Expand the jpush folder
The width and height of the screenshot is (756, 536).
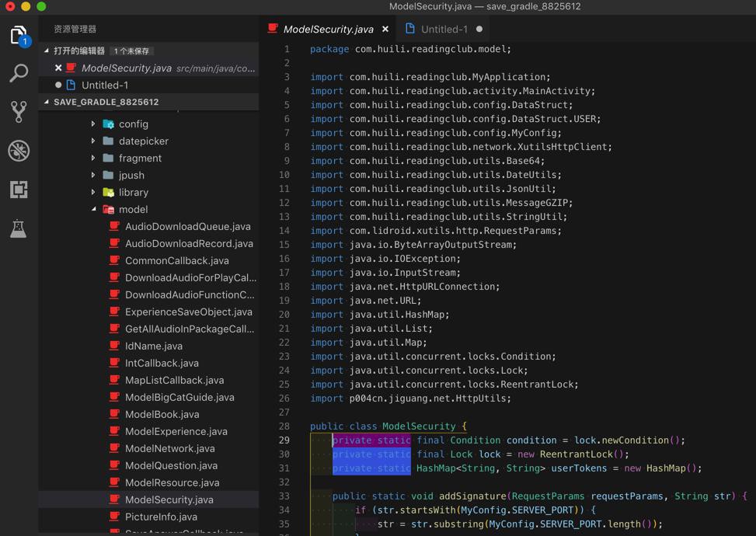tap(93, 176)
